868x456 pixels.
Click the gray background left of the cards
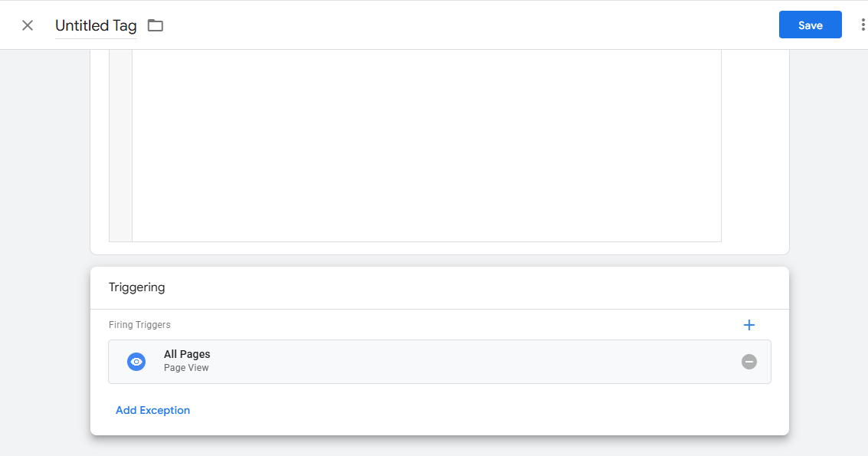(44, 230)
